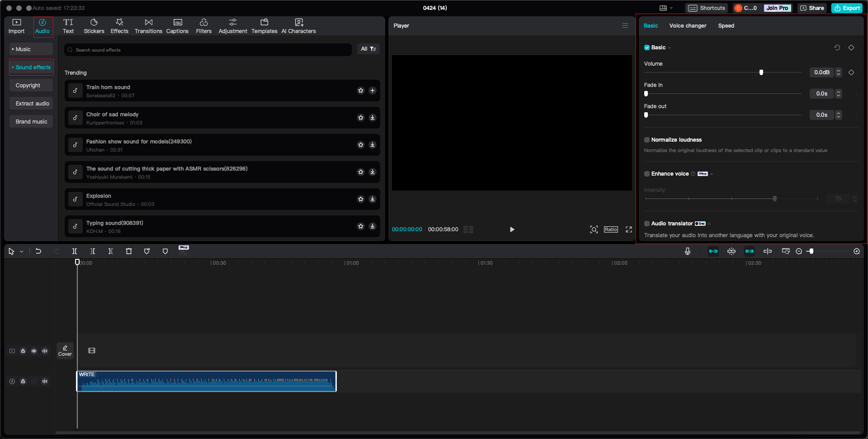Viewport: 868px width, 439px height.
Task: Open the Stickers panel
Action: click(x=94, y=26)
